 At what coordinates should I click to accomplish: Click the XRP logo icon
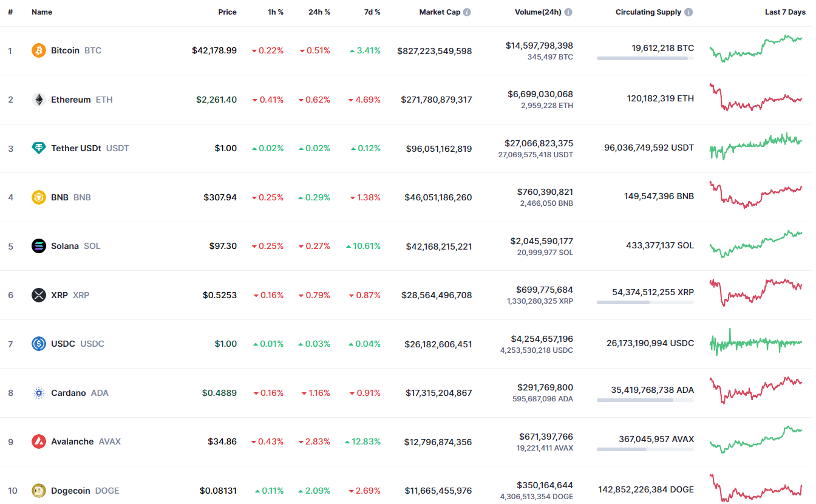click(x=39, y=295)
